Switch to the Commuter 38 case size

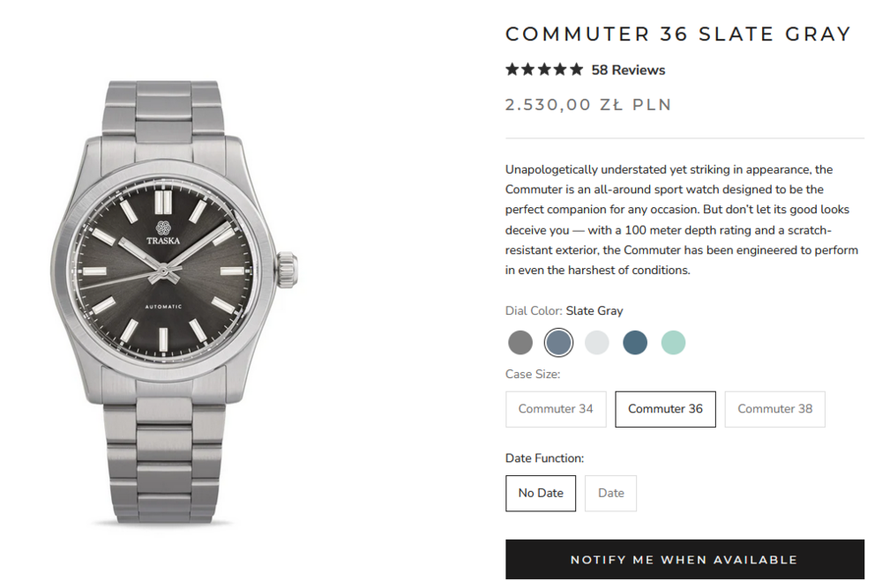click(x=774, y=409)
